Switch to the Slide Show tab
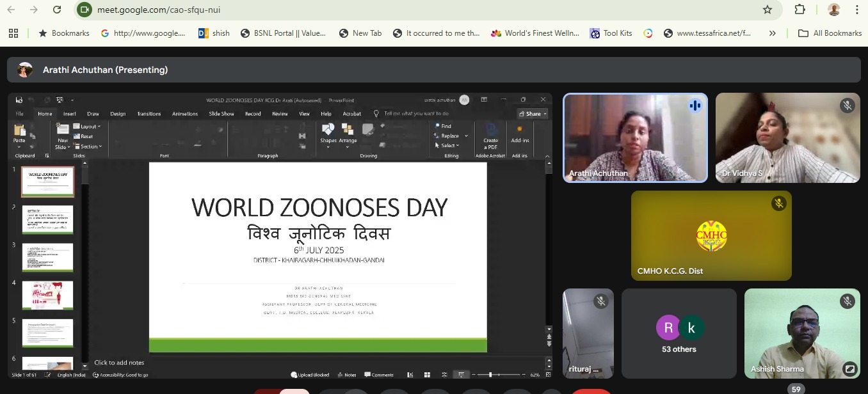 click(x=221, y=114)
